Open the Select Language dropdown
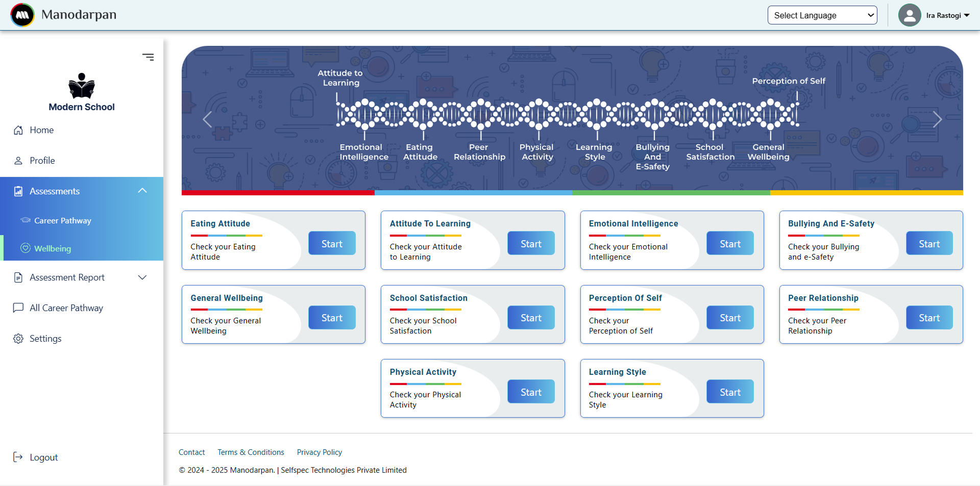The height and width of the screenshot is (486, 980). point(822,15)
